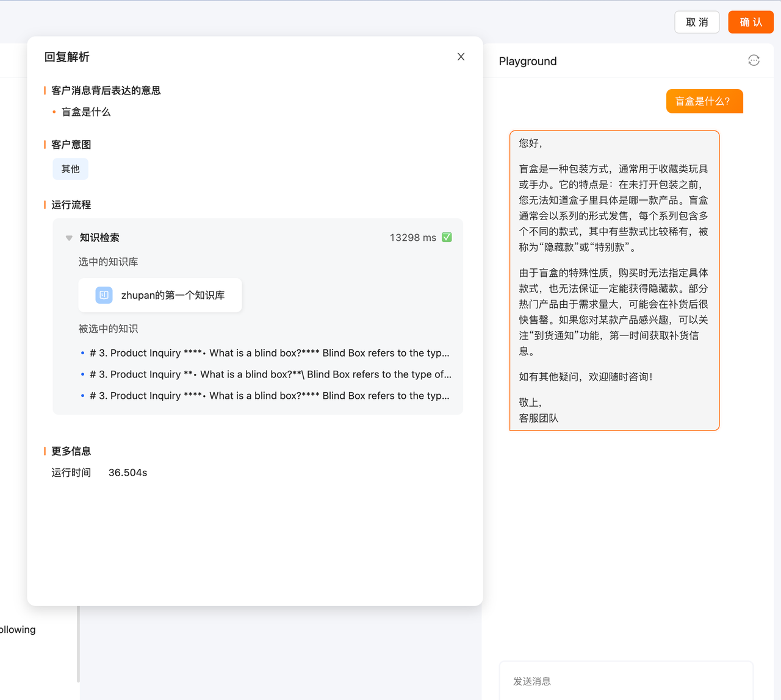Screen dimensions: 781x700
Task: Click the 更多信息 heading
Action: [x=71, y=451]
